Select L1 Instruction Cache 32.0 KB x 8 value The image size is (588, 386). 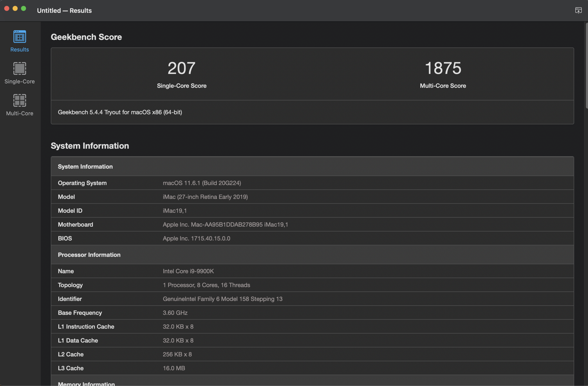pos(178,327)
